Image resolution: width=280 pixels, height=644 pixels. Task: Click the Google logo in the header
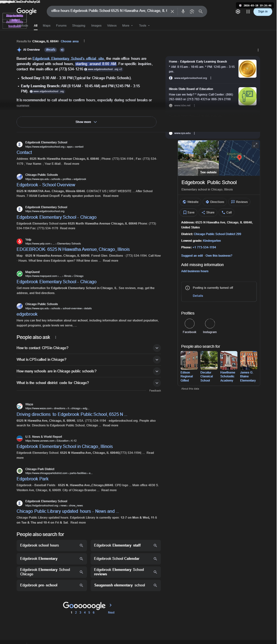27,11
